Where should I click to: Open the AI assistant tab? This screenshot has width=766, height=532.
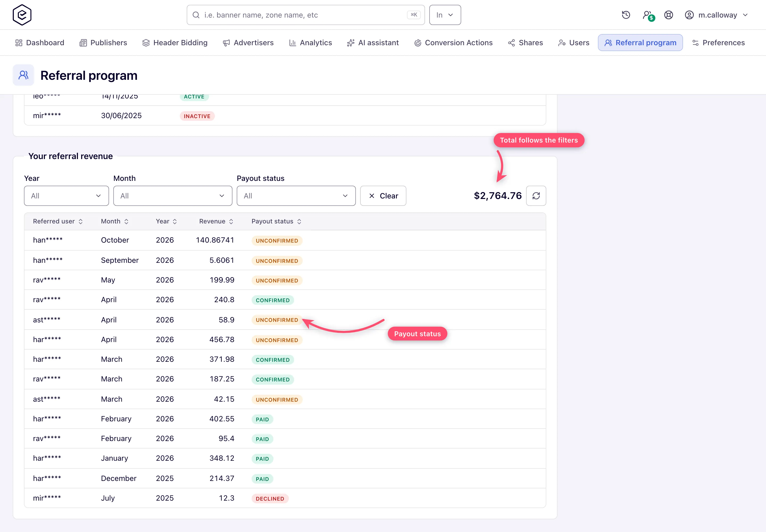click(x=373, y=43)
